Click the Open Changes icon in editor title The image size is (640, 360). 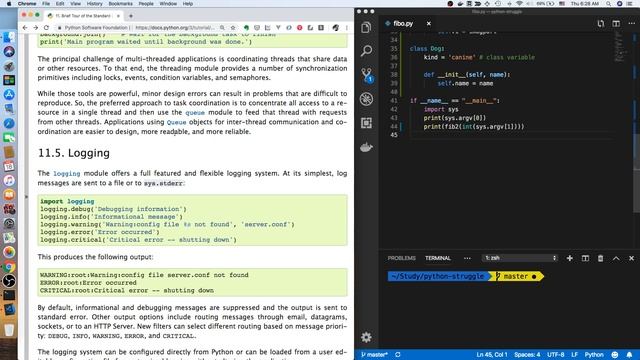coord(601,24)
